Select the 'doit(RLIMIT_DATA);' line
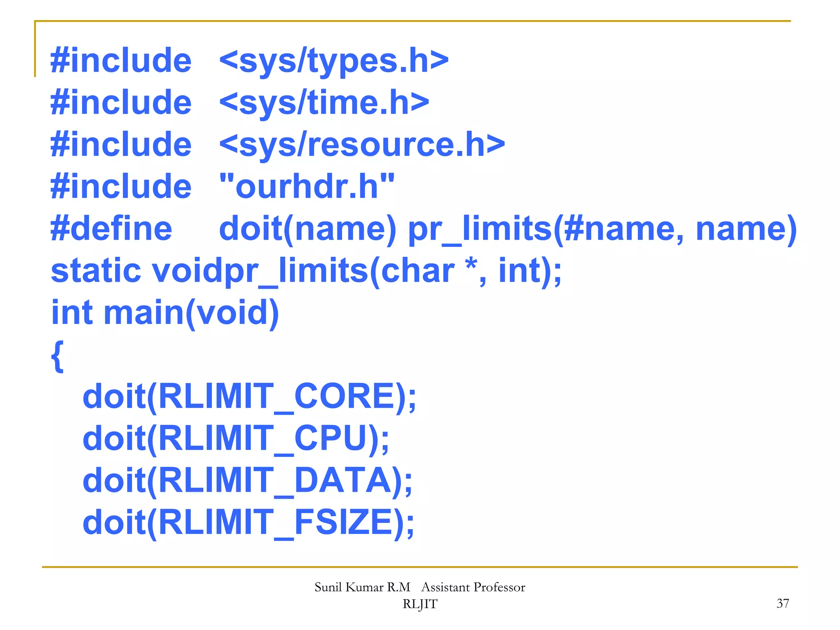840x630 pixels. pyautogui.click(x=247, y=482)
